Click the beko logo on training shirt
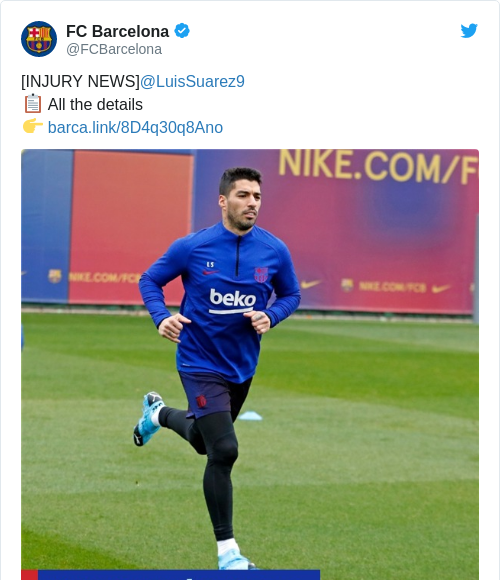The height and width of the screenshot is (580, 500). coord(232,301)
